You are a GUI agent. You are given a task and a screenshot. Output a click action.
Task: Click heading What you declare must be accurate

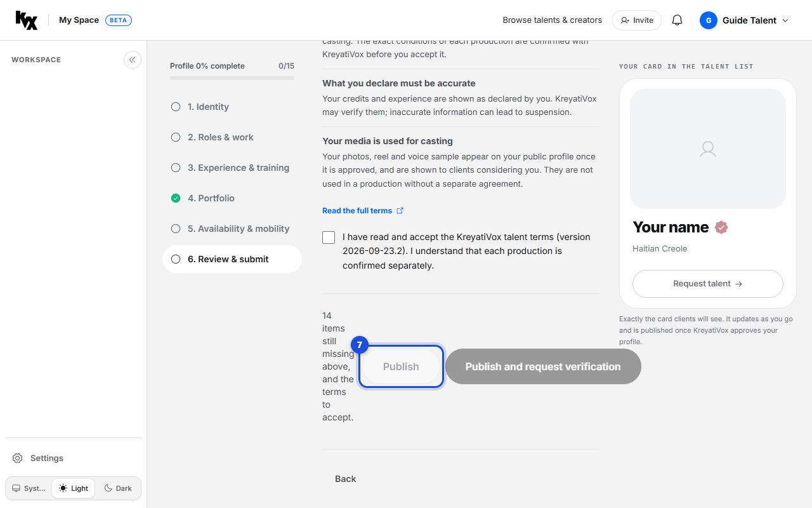[x=399, y=83]
